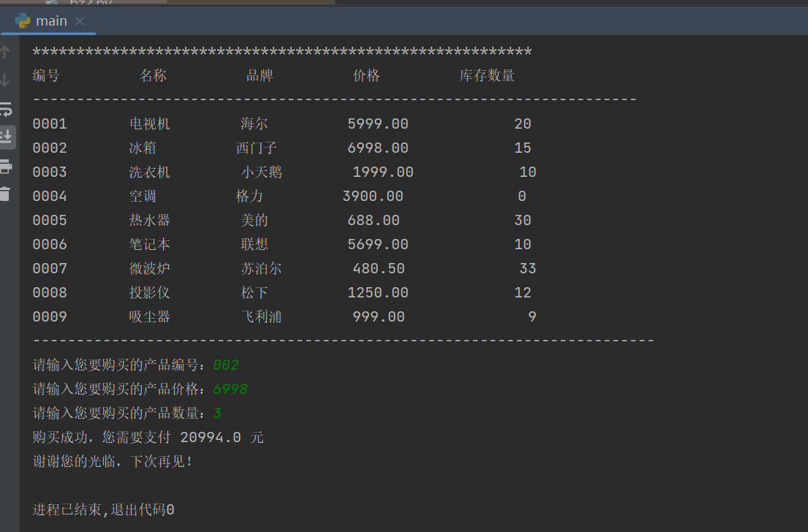
Task: Click column header 库存数量
Action: [487, 76]
